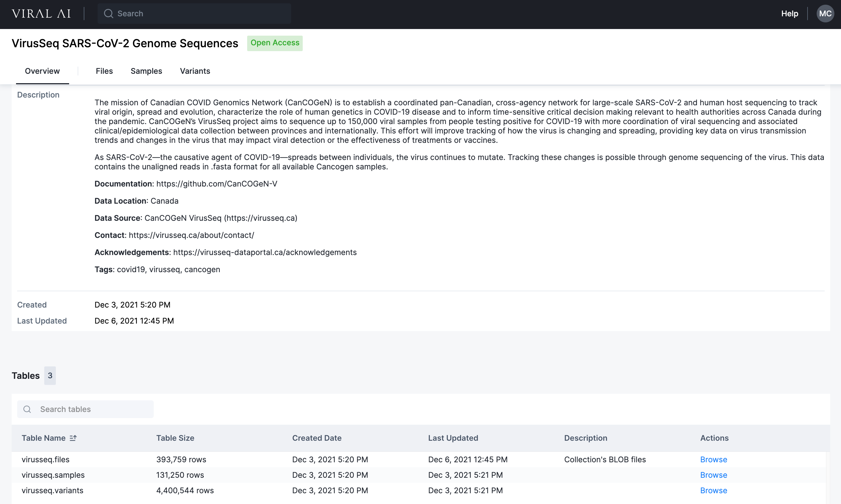Screen dimensions: 841x504
Task: Click the search icon in tables filter
Action: [x=27, y=409]
